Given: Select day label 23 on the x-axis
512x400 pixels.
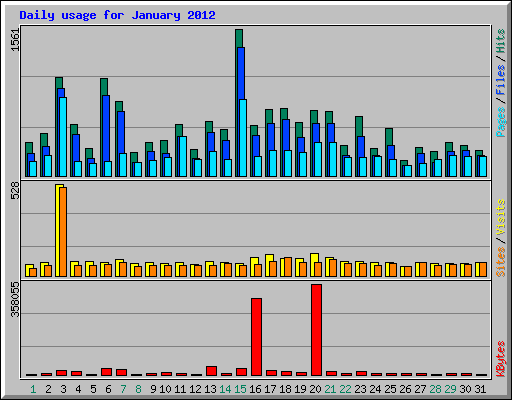Looking at the screenshot, I should coord(360,389).
